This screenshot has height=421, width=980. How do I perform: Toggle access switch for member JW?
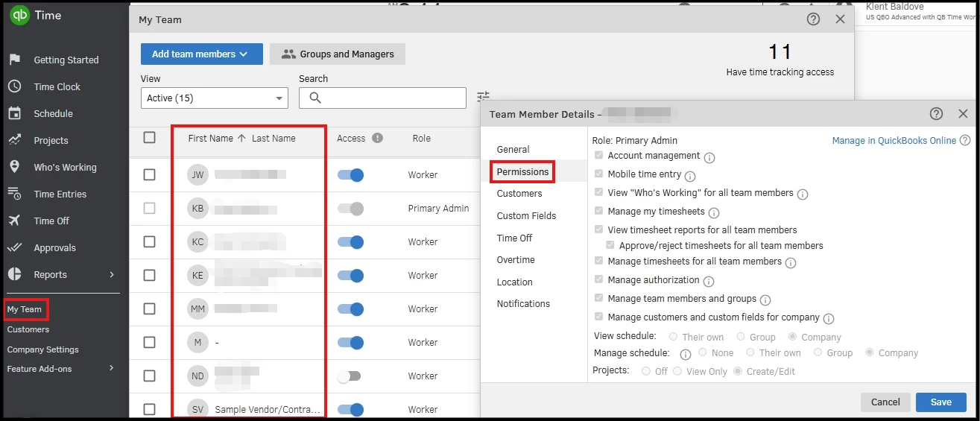(x=350, y=175)
